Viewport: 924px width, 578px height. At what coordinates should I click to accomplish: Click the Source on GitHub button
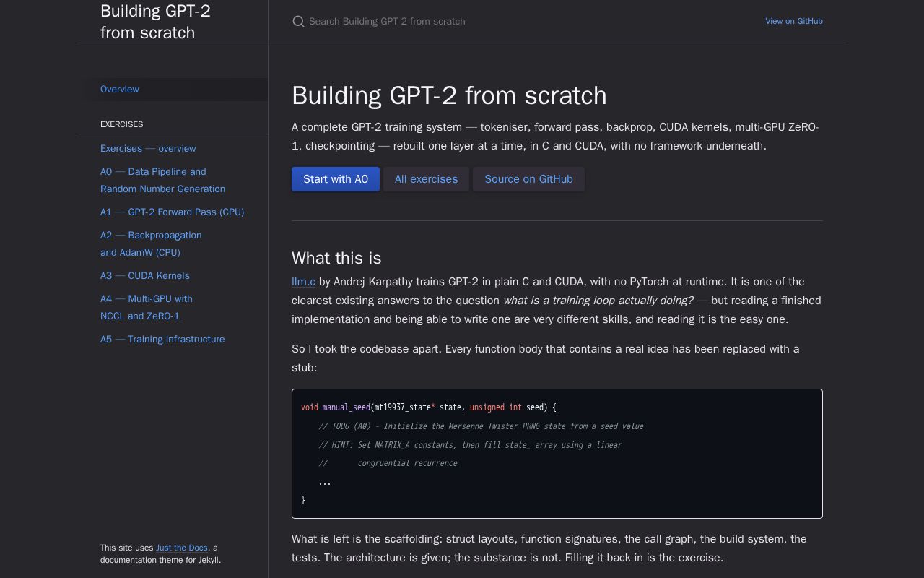tap(528, 179)
